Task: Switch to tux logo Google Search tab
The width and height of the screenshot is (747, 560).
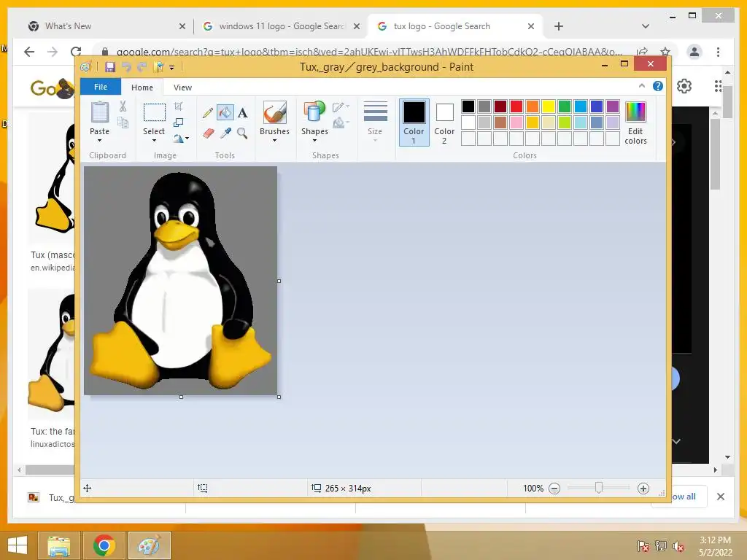Action: point(454,26)
